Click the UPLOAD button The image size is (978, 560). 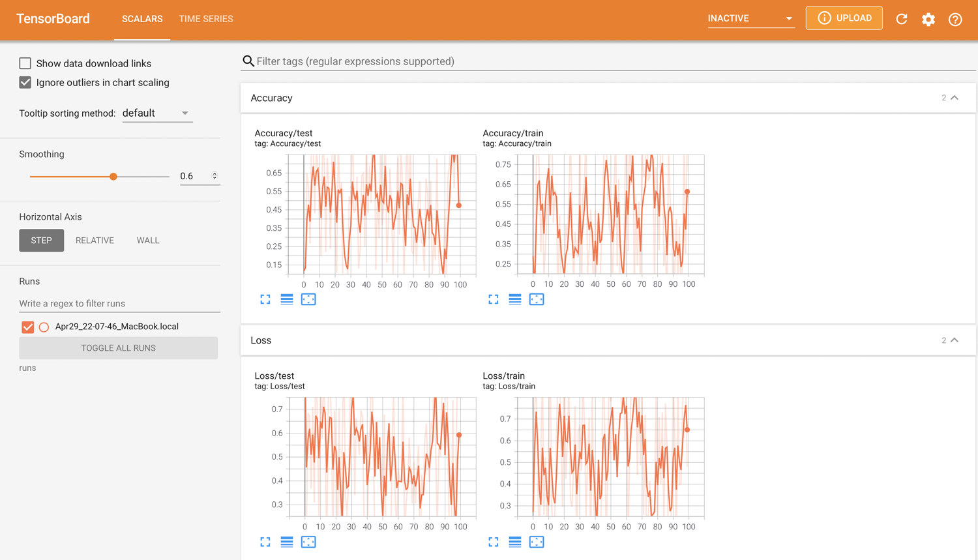844,18
